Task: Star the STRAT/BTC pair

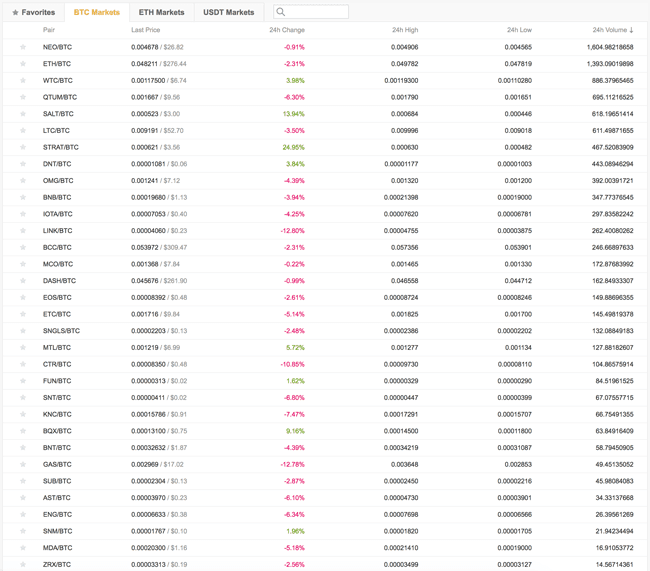Action: tap(23, 147)
